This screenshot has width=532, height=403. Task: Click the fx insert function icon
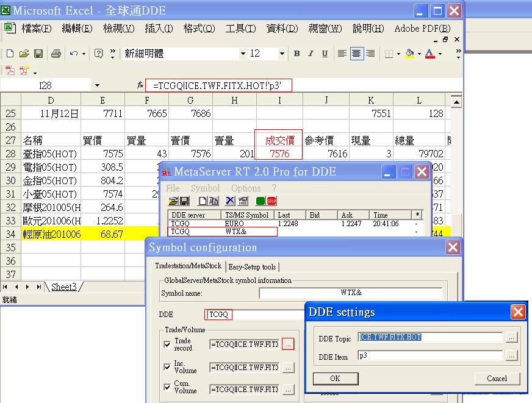140,85
